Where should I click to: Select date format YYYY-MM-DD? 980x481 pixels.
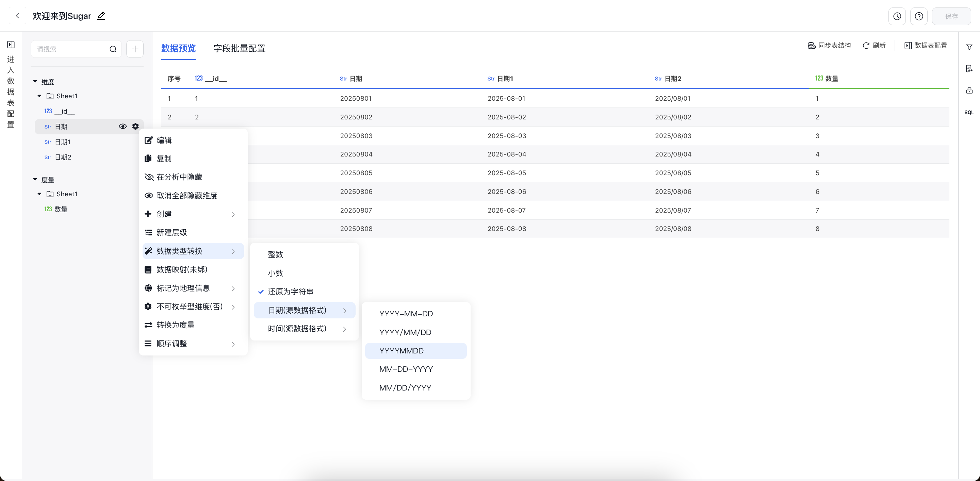(x=416, y=314)
